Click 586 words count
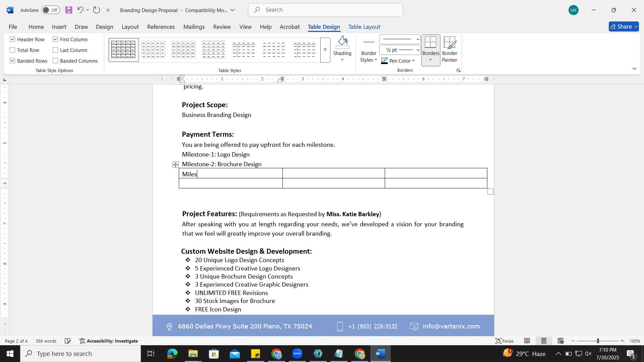 [x=46, y=341]
